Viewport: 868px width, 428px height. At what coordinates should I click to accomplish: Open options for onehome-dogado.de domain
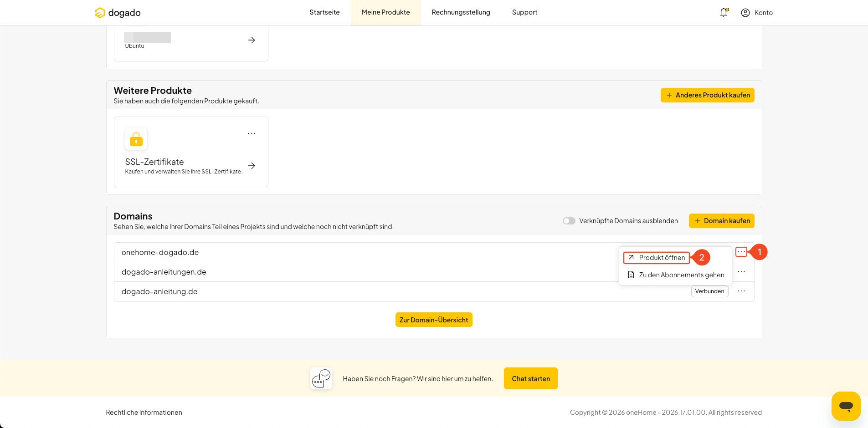tap(741, 252)
